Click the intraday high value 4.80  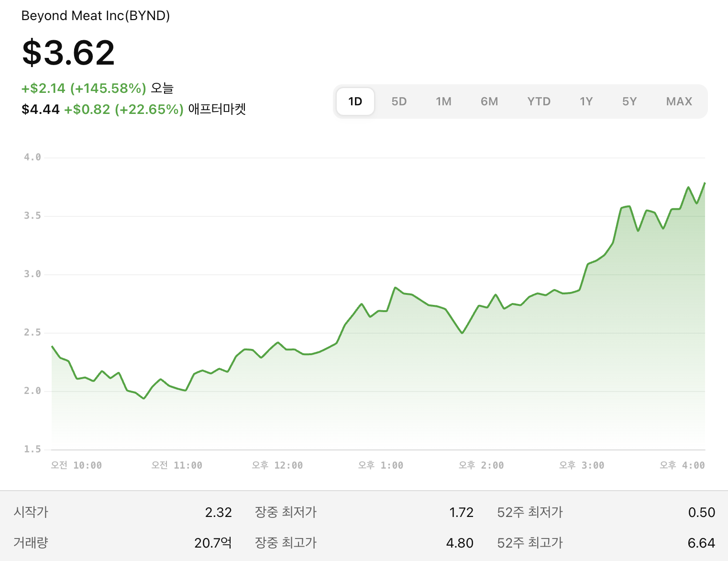[x=460, y=543]
